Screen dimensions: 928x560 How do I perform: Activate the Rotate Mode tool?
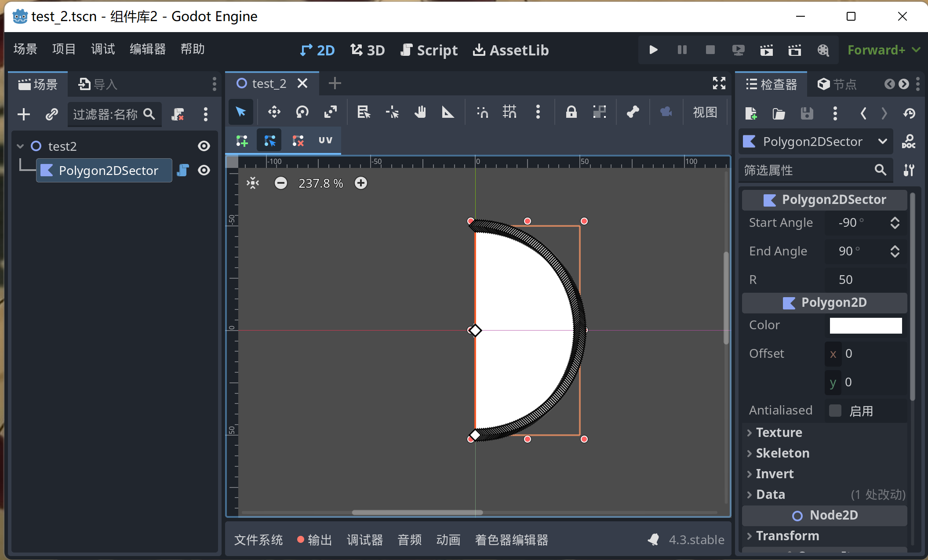click(302, 112)
